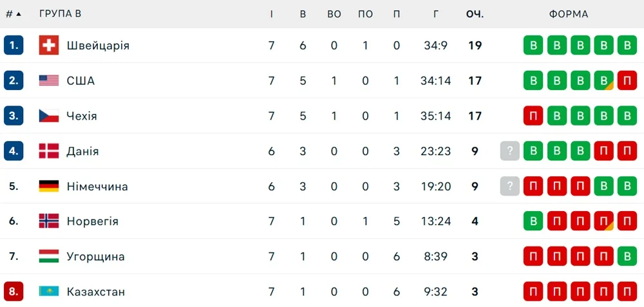This screenshot has height=307, width=644.
Task: Click the USA flag icon
Action: coord(49,80)
